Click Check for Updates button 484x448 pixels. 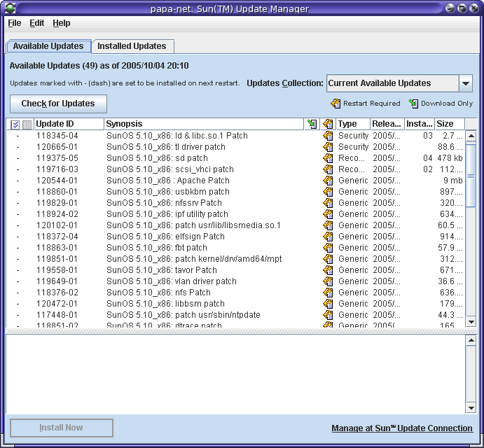(58, 104)
